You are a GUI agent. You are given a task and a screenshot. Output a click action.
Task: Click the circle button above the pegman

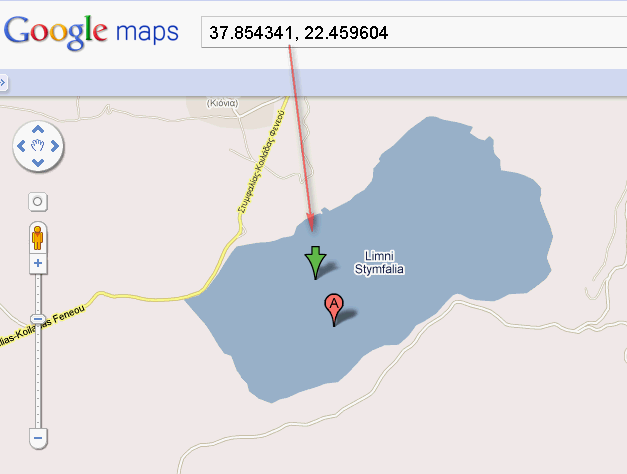tap(38, 202)
